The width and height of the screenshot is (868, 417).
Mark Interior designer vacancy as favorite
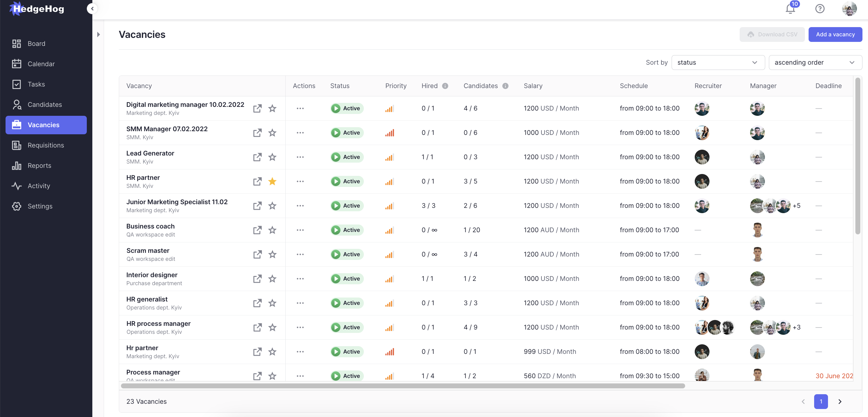[272, 279]
